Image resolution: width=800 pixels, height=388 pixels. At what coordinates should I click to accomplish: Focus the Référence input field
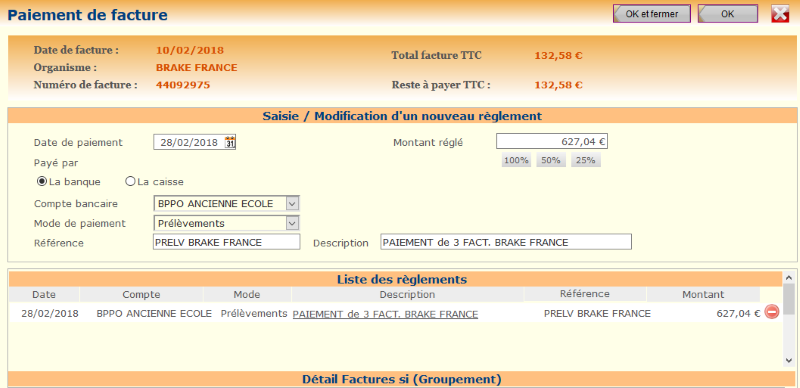(227, 242)
